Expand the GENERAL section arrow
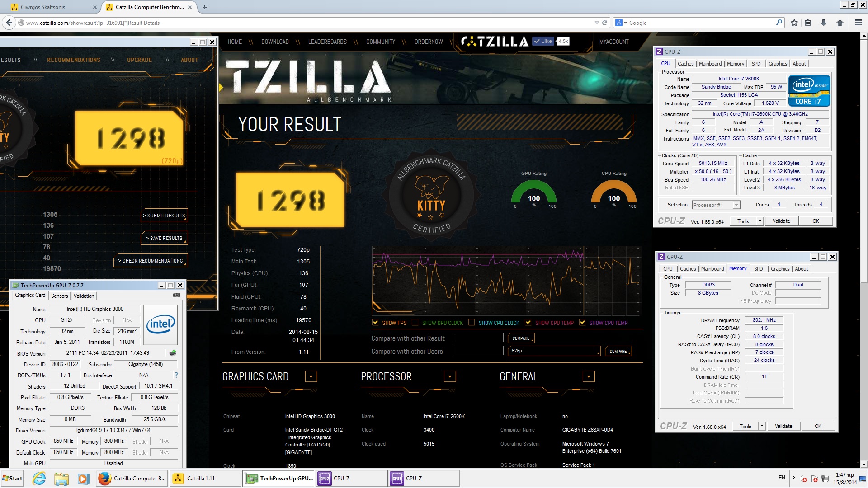This screenshot has width=868, height=488. click(589, 376)
